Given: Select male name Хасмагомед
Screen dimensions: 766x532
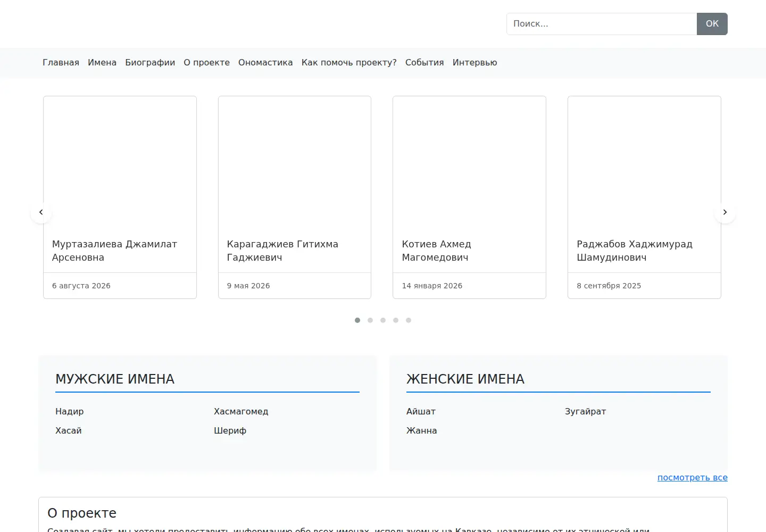Looking at the screenshot, I should tap(241, 411).
